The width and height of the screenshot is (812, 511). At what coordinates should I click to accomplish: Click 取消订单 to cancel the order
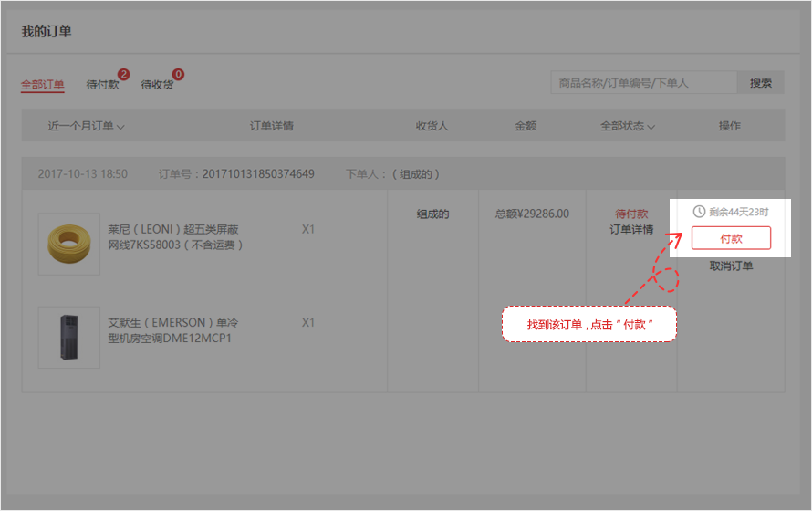[731, 266]
